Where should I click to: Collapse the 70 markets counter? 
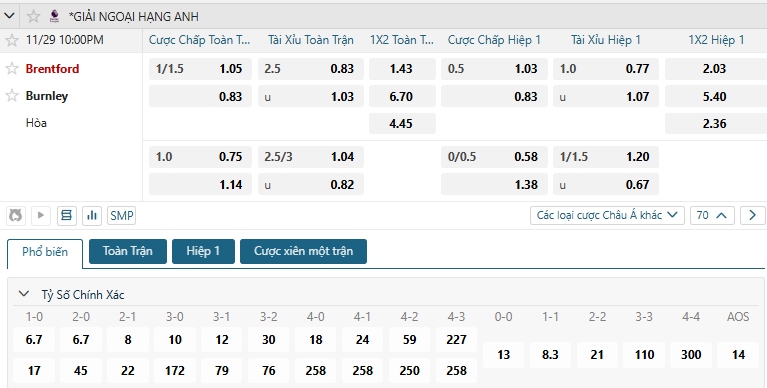click(x=712, y=215)
